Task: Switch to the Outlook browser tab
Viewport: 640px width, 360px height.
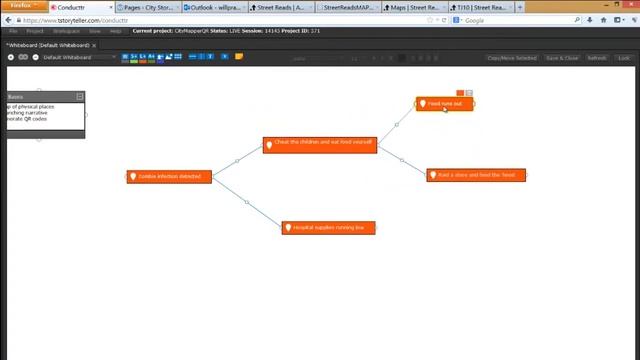Action: pos(215,7)
